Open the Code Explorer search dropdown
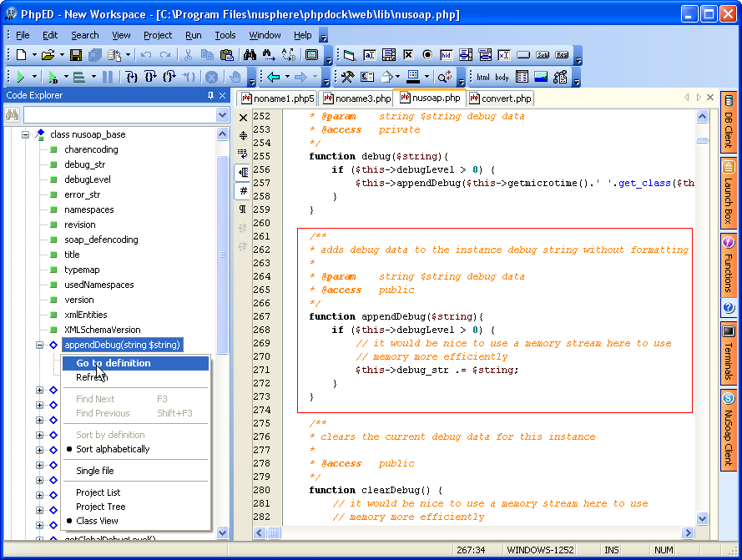 click(222, 115)
